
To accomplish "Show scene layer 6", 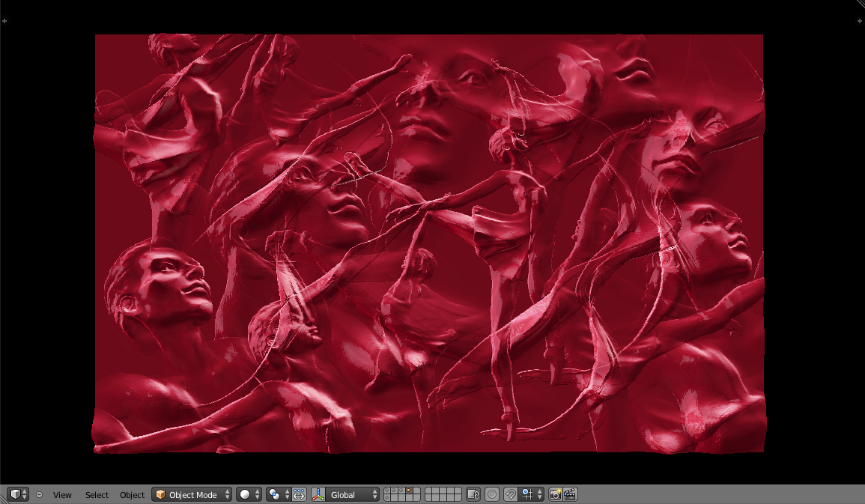I will coord(428,491).
